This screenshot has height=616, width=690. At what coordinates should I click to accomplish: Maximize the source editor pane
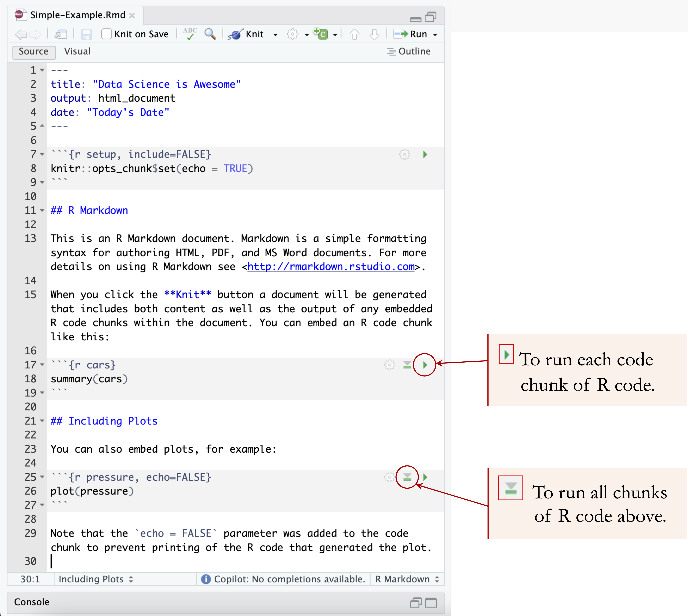(x=431, y=17)
